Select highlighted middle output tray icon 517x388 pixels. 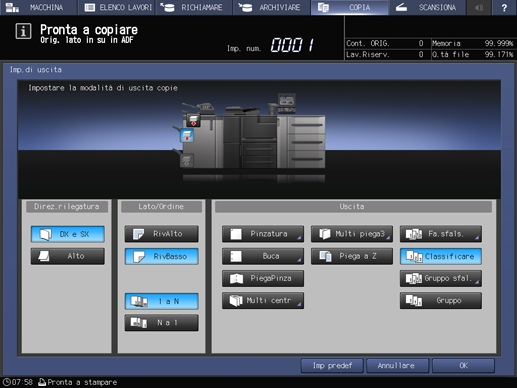[x=187, y=135]
